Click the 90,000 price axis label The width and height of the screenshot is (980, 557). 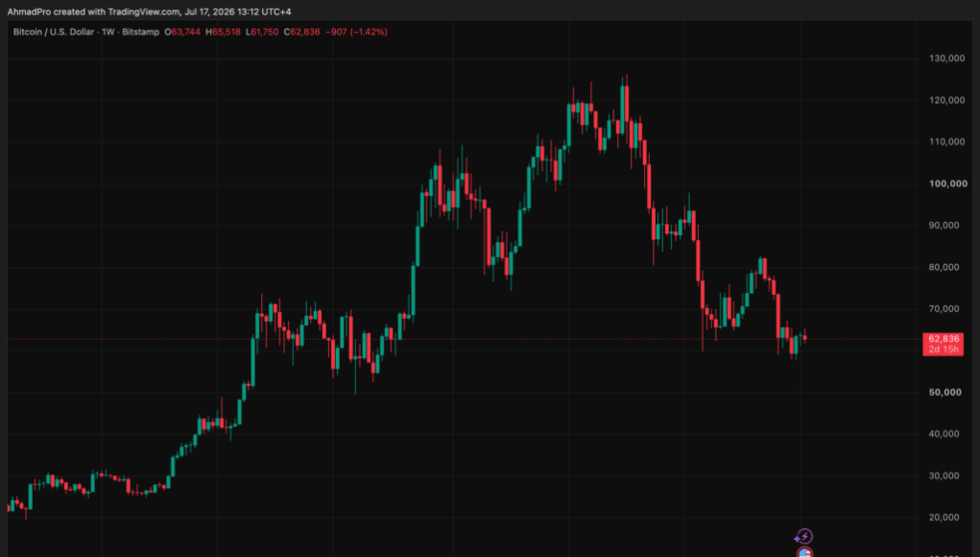(x=944, y=225)
